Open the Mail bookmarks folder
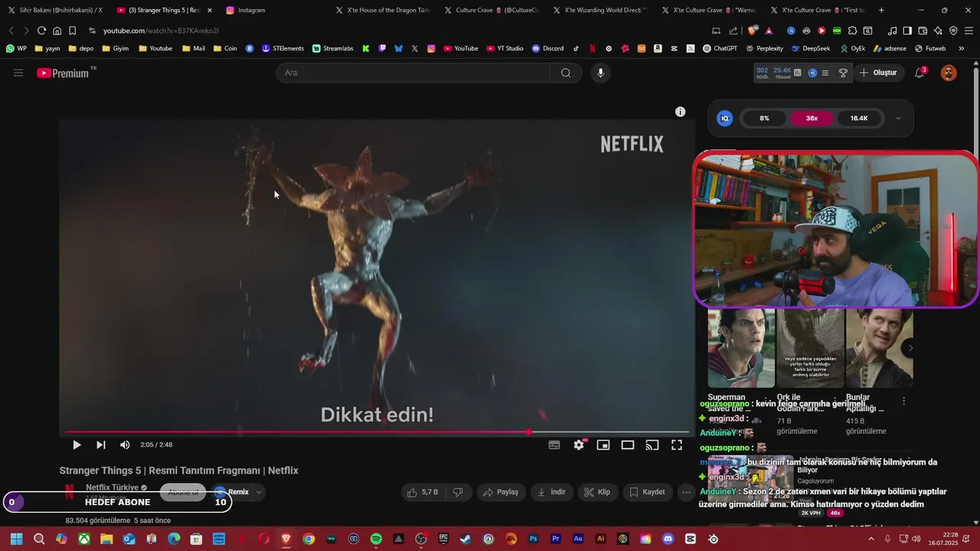 (194, 48)
